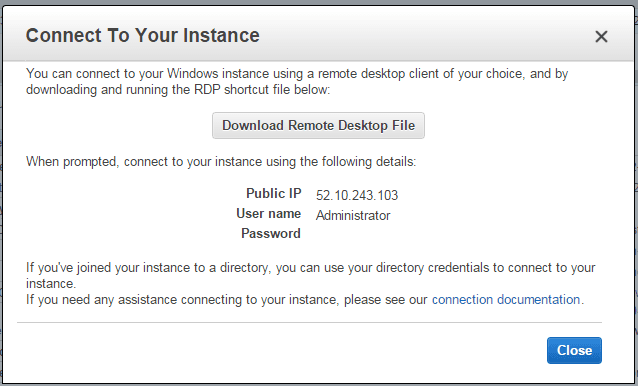Select the public IP address 52.10.243.103

(x=357, y=195)
